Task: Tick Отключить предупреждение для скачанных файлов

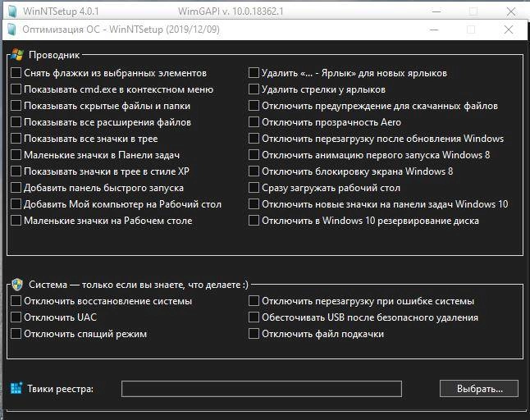Action: [x=254, y=106]
